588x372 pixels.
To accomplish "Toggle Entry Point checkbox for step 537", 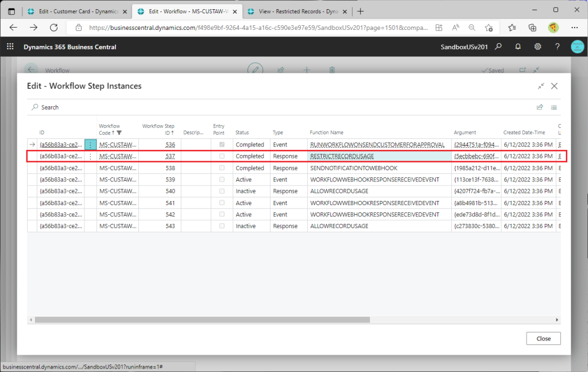I will [222, 156].
